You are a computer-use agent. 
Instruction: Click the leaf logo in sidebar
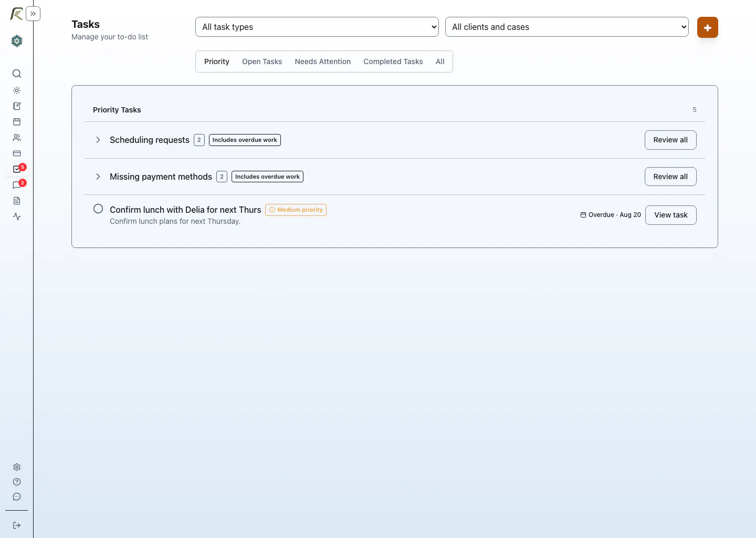(16, 14)
